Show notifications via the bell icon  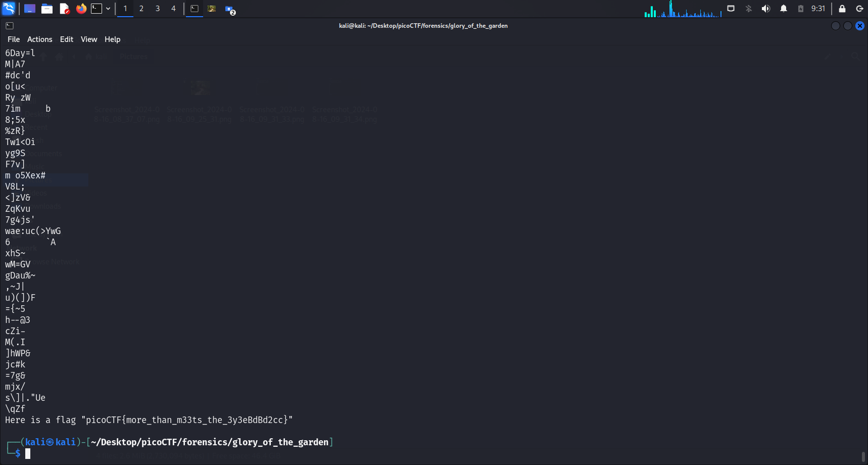[x=784, y=9]
